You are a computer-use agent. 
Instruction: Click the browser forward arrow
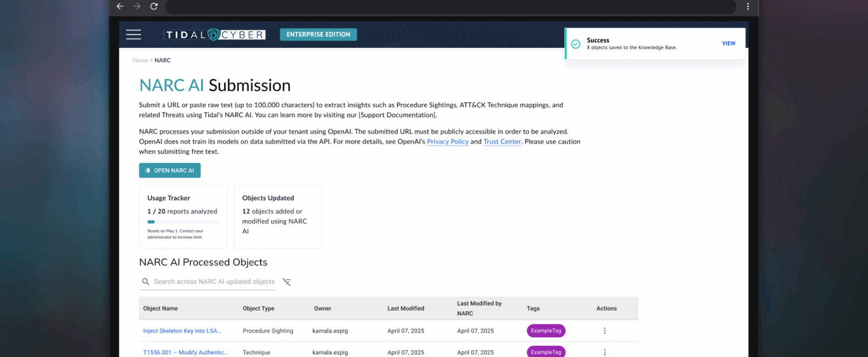point(137,6)
